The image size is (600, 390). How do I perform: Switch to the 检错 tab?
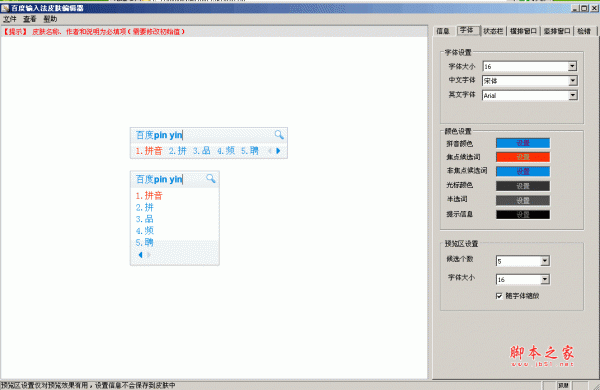[584, 31]
